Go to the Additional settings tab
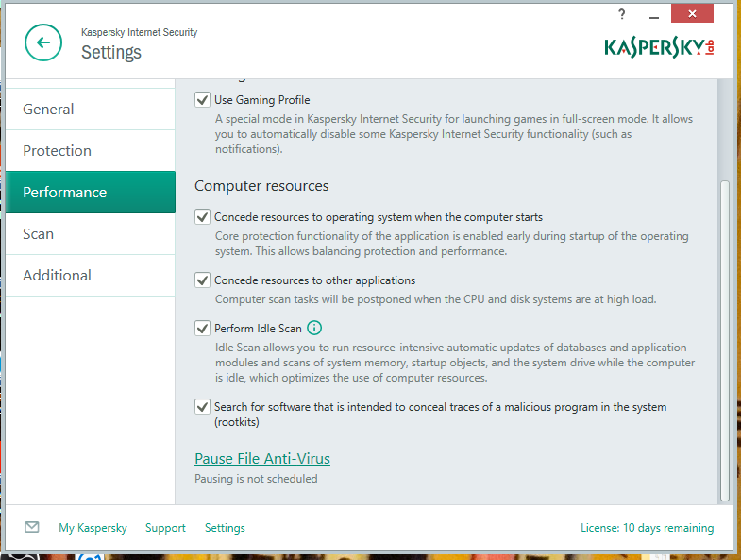This screenshot has width=741, height=560. [91, 275]
